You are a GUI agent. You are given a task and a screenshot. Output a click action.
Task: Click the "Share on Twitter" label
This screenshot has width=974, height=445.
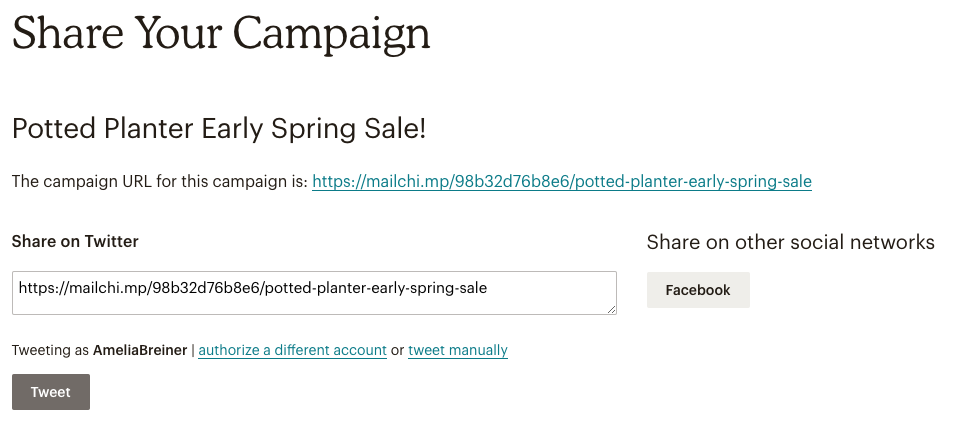(75, 241)
